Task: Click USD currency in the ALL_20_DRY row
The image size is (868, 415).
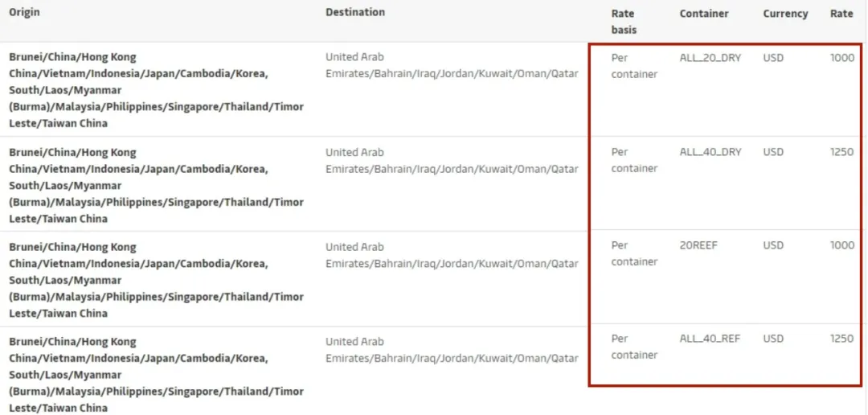Action: coord(773,58)
